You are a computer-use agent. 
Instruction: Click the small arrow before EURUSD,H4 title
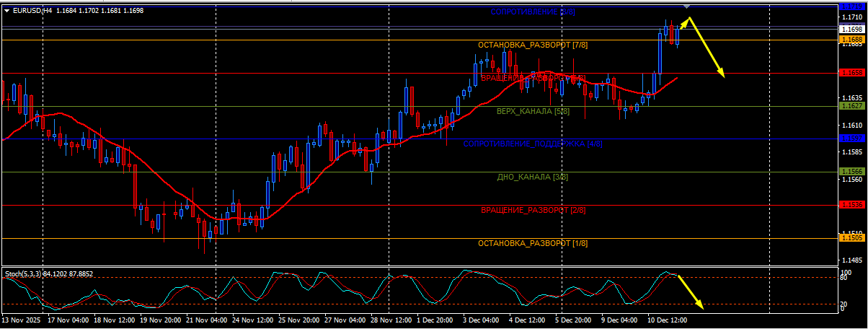coord(7,11)
